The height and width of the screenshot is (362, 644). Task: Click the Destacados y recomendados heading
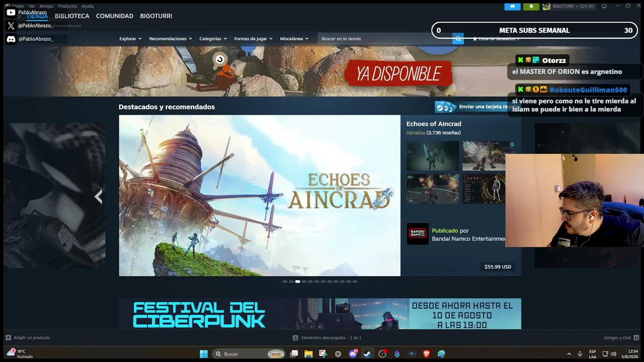(x=167, y=107)
